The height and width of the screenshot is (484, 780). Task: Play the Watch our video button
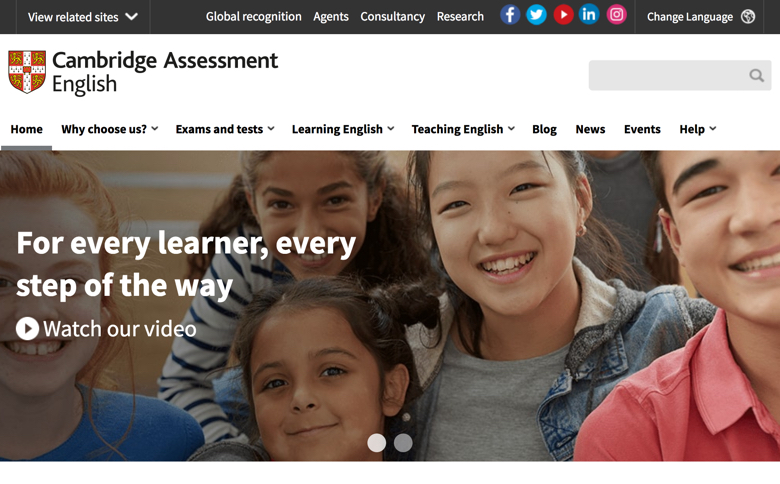click(x=106, y=329)
